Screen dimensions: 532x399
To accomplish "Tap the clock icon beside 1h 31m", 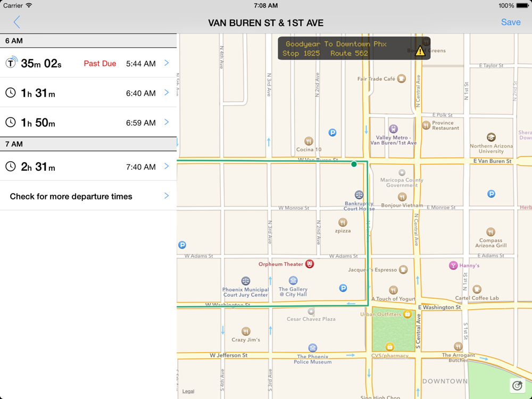I will [x=11, y=92].
